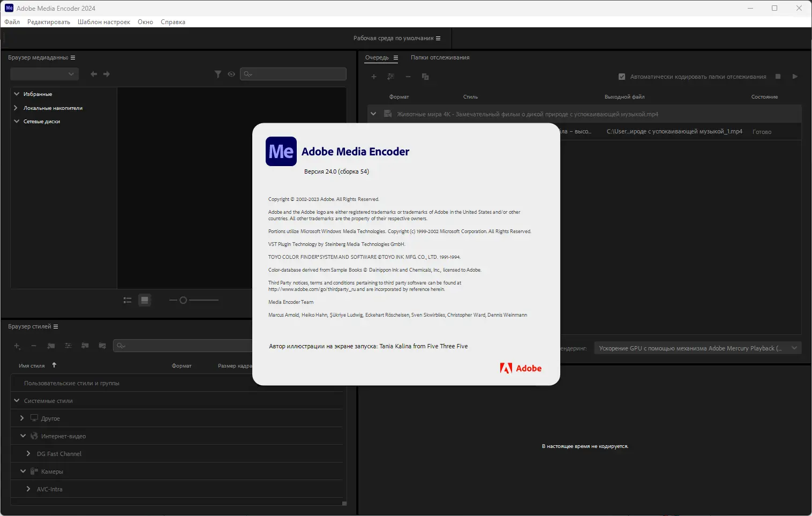
Task: Open preset settings sliders icon
Action: tap(68, 346)
